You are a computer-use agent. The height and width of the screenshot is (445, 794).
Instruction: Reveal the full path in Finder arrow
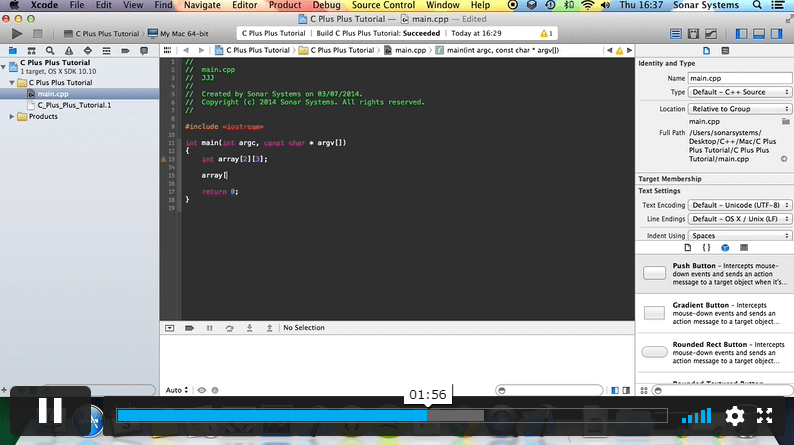pyautogui.click(x=784, y=159)
